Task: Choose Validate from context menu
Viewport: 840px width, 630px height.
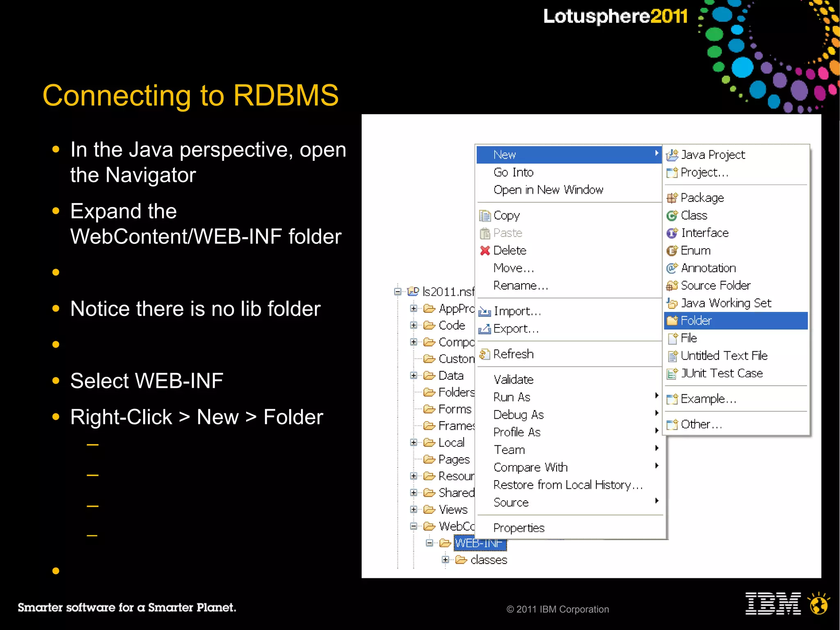Action: coord(569,380)
